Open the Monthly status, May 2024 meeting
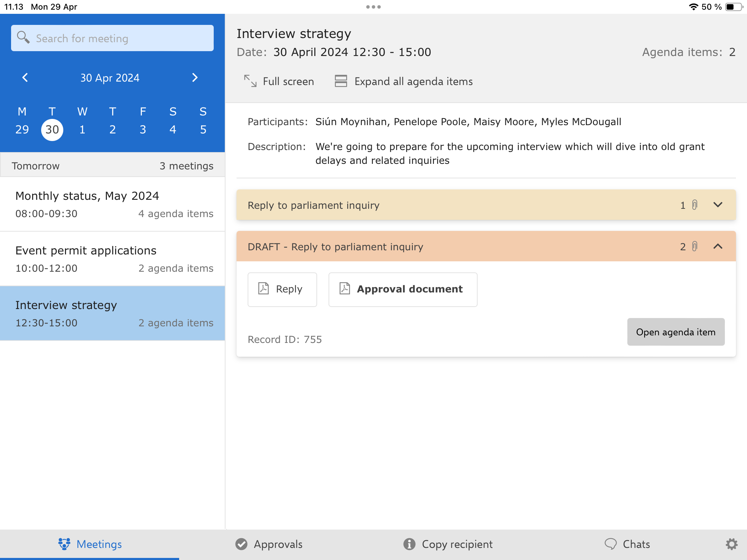This screenshot has height=560, width=747. 112,204
